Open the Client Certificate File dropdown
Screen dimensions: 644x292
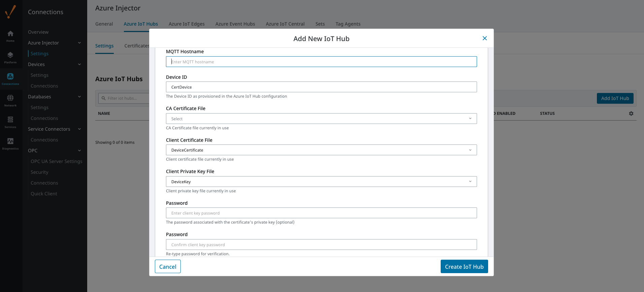[321, 150]
